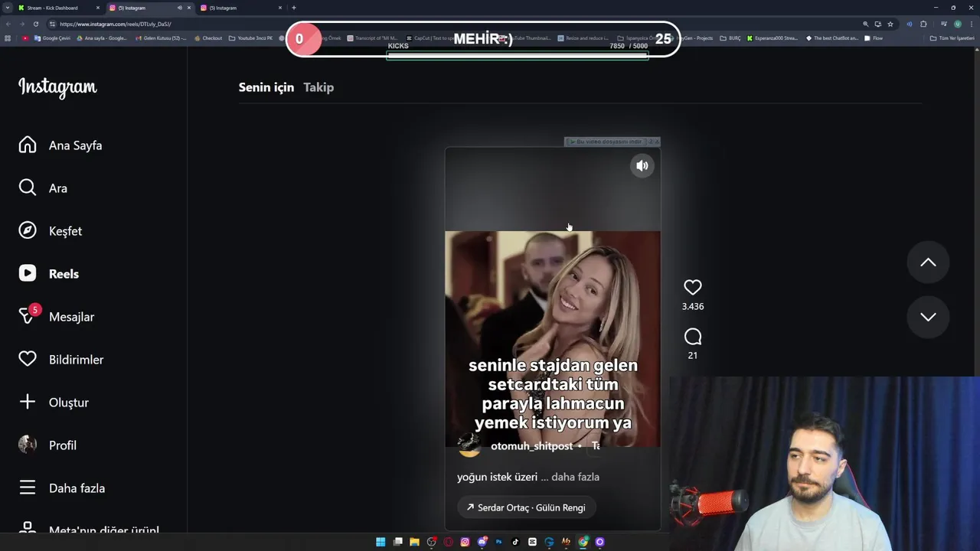
Task: Open Tüm Yer İşaretleri folder
Action: (952, 38)
